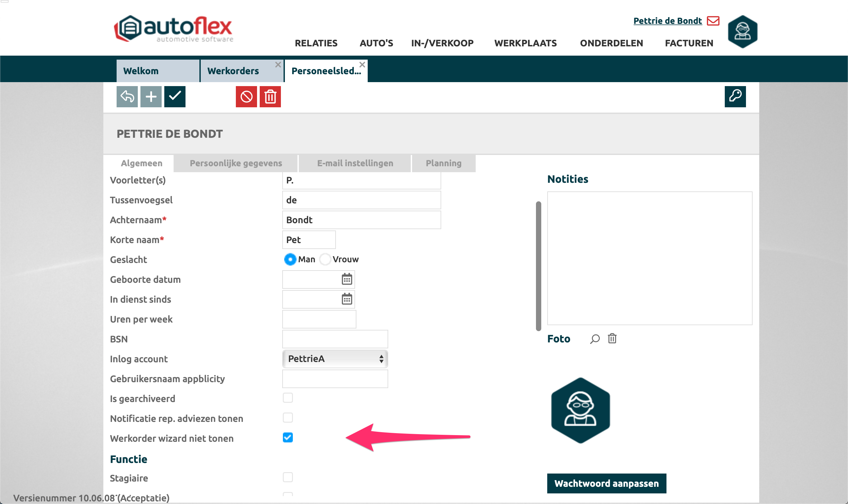The width and height of the screenshot is (848, 504).
Task: Open Pettrie de Bondt profile link
Action: pyautogui.click(x=667, y=21)
